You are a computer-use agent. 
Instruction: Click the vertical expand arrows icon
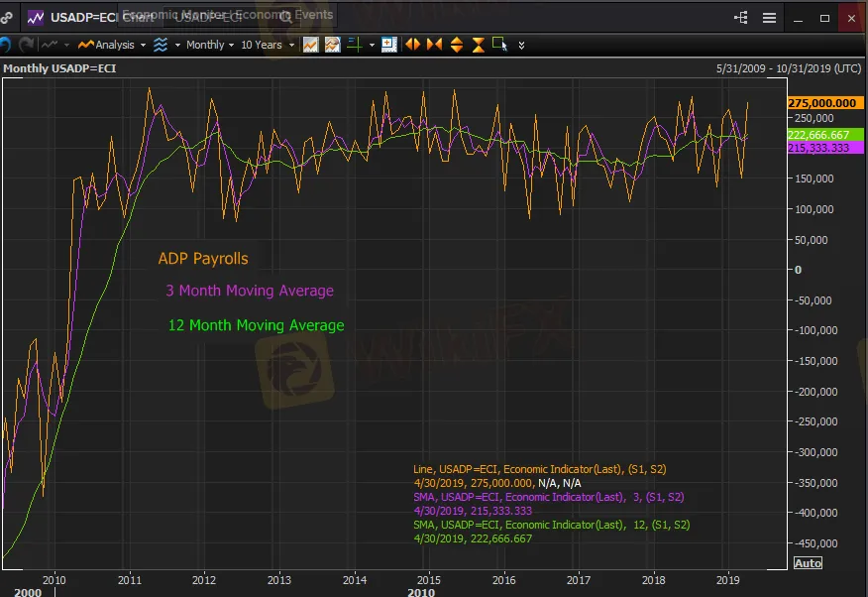coord(456,45)
